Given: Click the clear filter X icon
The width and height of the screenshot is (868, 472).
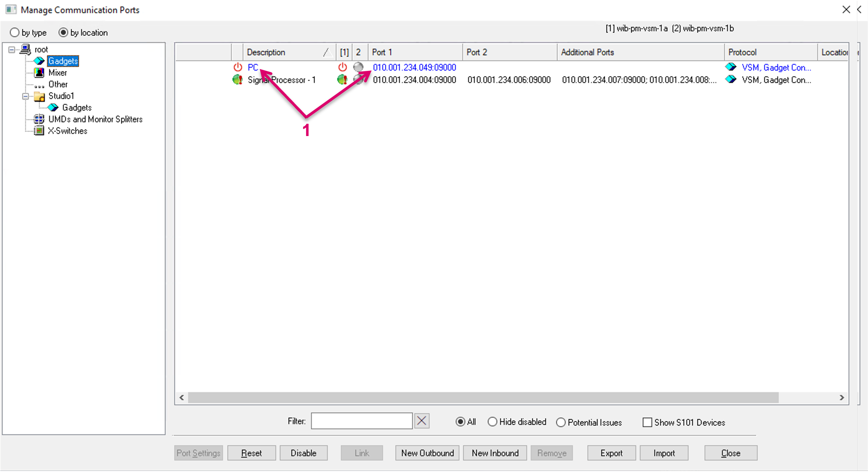Looking at the screenshot, I should [422, 421].
